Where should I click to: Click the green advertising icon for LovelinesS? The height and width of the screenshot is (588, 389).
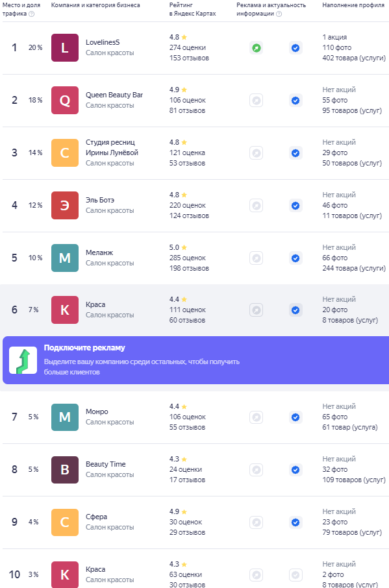(257, 48)
